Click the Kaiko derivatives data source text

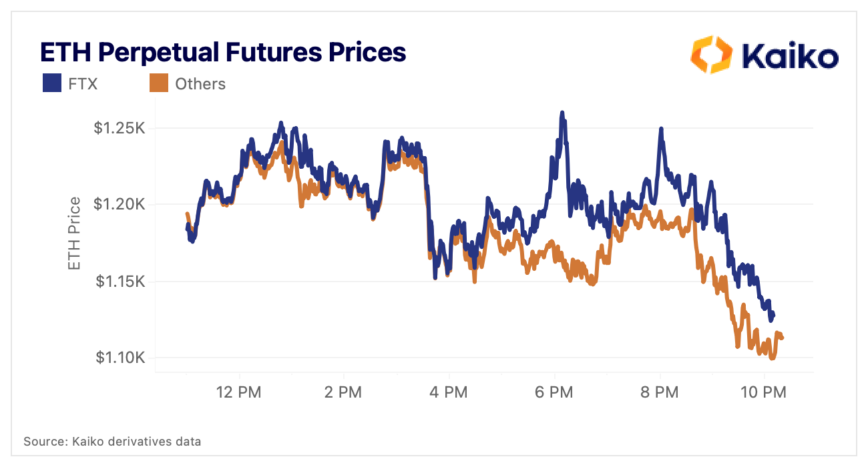point(112,441)
